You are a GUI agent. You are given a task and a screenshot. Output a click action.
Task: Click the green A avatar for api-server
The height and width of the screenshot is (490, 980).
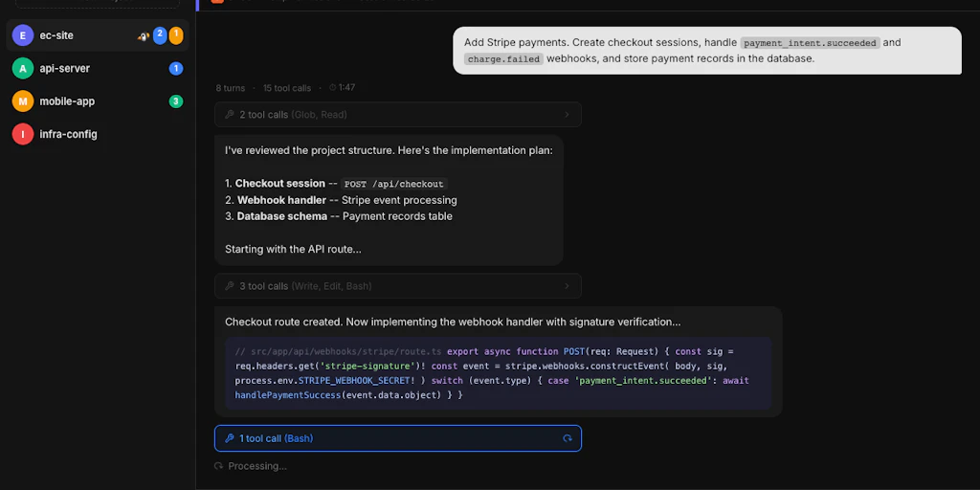pos(23,69)
